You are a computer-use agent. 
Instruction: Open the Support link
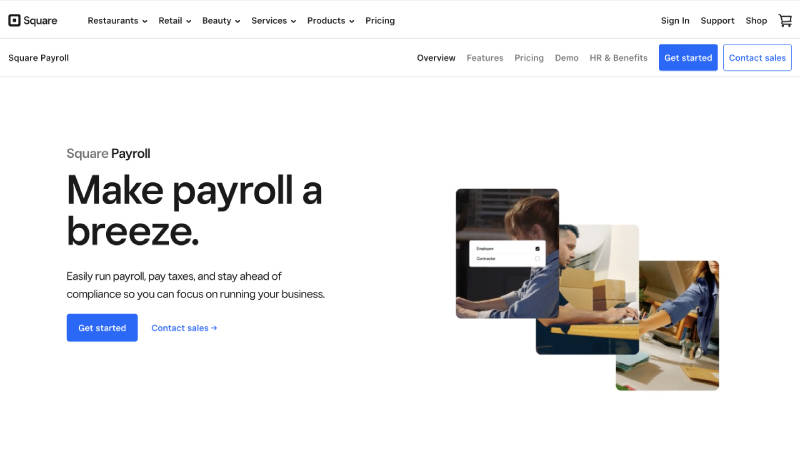[717, 20]
